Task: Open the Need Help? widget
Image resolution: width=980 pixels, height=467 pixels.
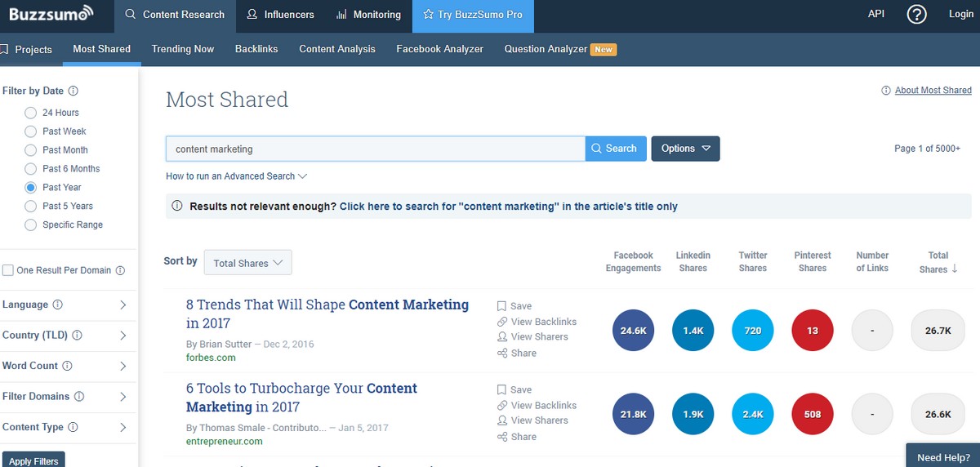Action: (943, 457)
